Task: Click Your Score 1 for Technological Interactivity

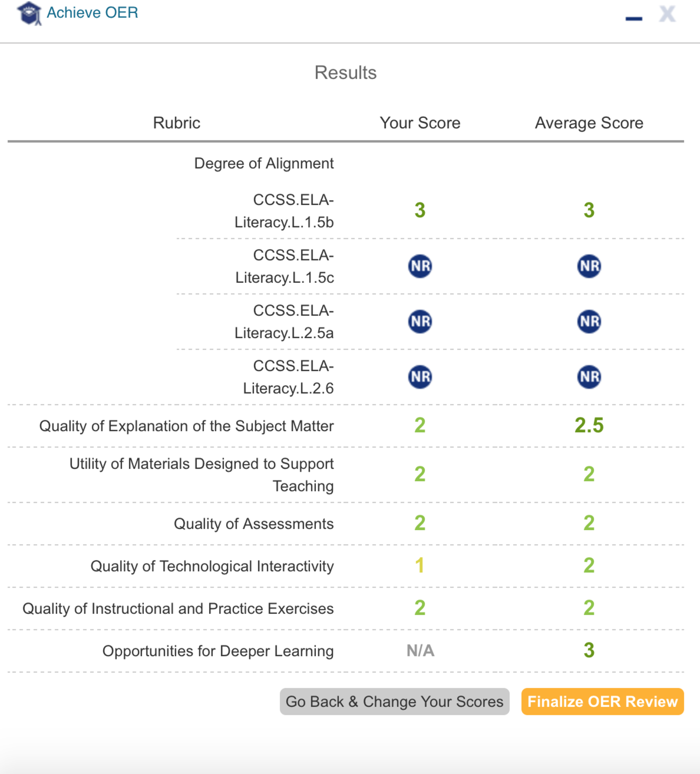Action: click(420, 565)
